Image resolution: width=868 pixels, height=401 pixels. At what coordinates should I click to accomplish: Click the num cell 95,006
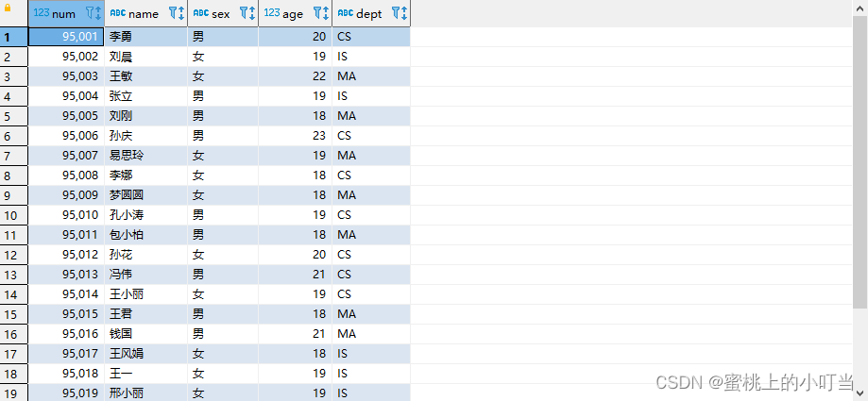click(x=66, y=136)
